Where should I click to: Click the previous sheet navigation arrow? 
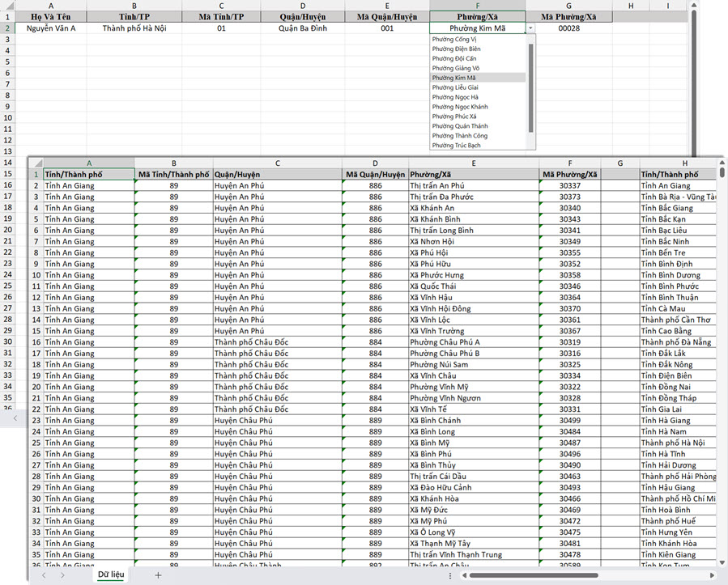[43, 575]
